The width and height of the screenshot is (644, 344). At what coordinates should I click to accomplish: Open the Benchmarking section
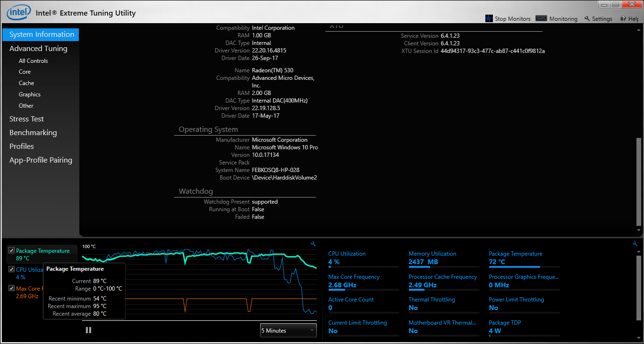(33, 133)
